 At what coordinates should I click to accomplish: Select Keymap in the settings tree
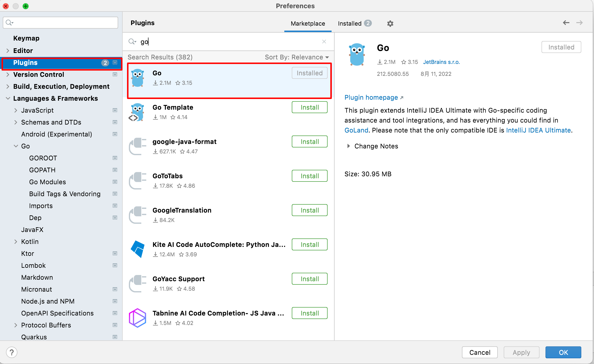pos(26,38)
